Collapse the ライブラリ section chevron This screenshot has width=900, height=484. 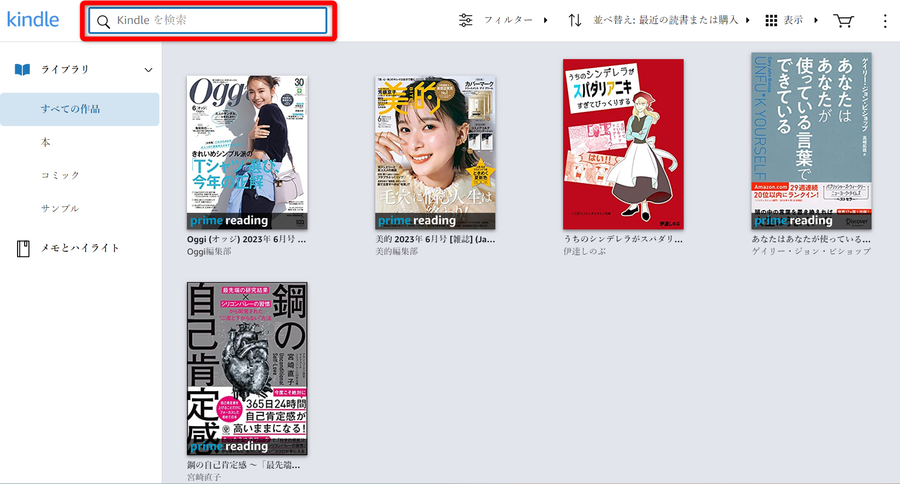(x=148, y=70)
